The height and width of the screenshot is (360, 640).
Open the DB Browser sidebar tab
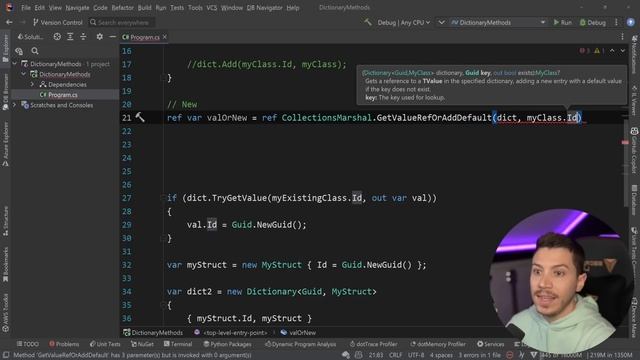pyautogui.click(x=5, y=92)
